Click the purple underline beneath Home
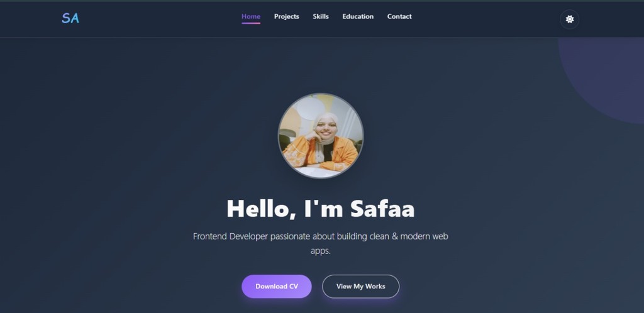 [x=251, y=23]
